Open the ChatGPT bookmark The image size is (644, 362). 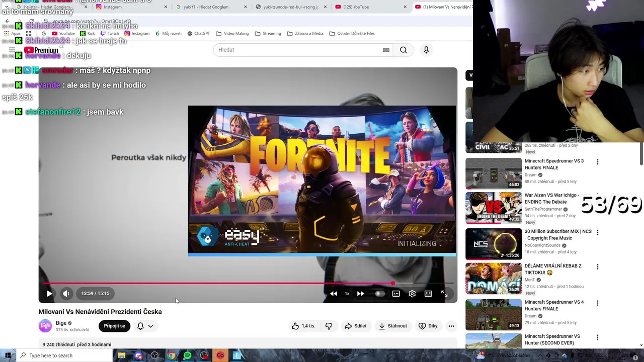[x=199, y=34]
